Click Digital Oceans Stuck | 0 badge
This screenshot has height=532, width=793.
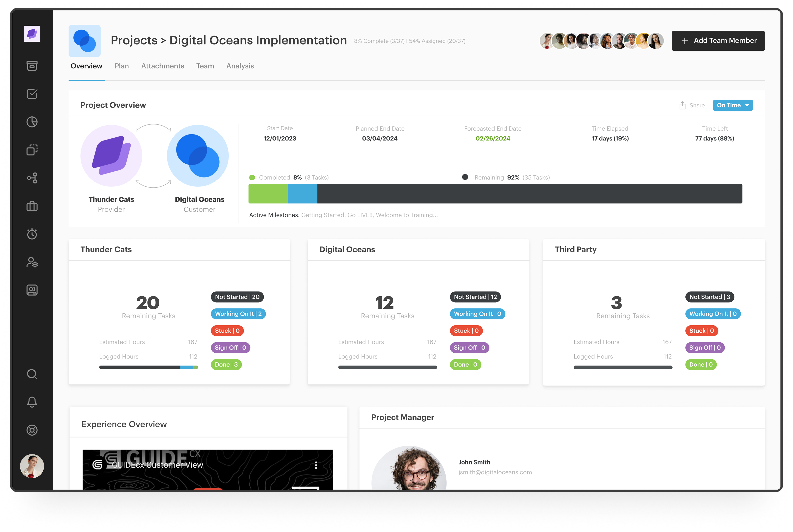point(466,331)
